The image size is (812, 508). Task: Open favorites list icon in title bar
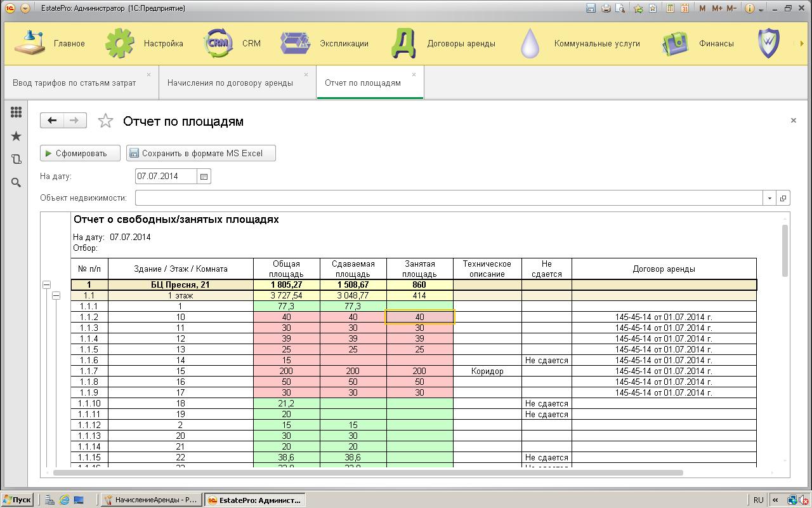coord(652,8)
